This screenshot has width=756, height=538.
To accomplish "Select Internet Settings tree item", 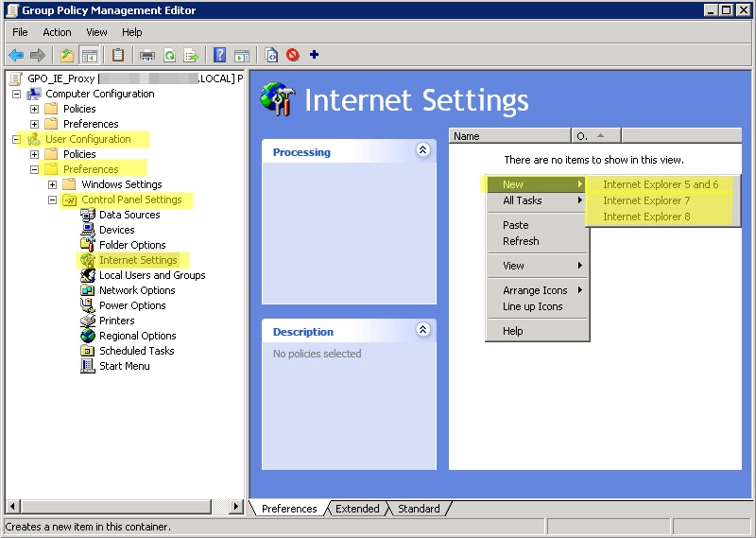I will pos(138,260).
